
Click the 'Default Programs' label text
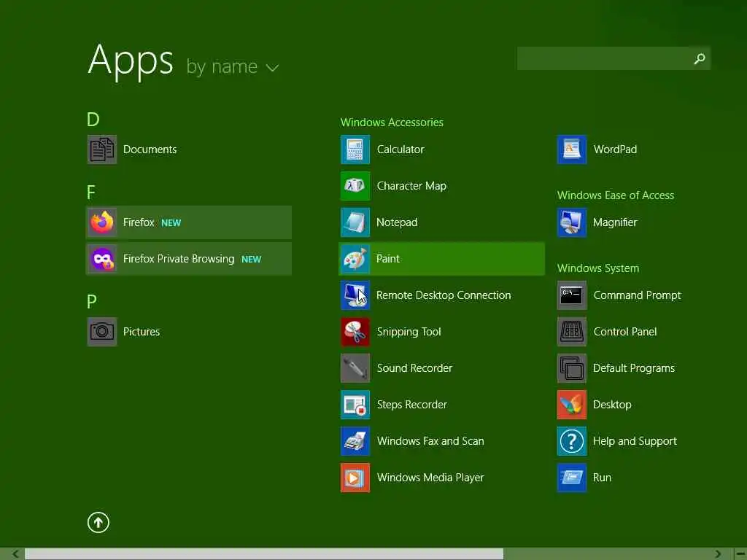click(634, 368)
